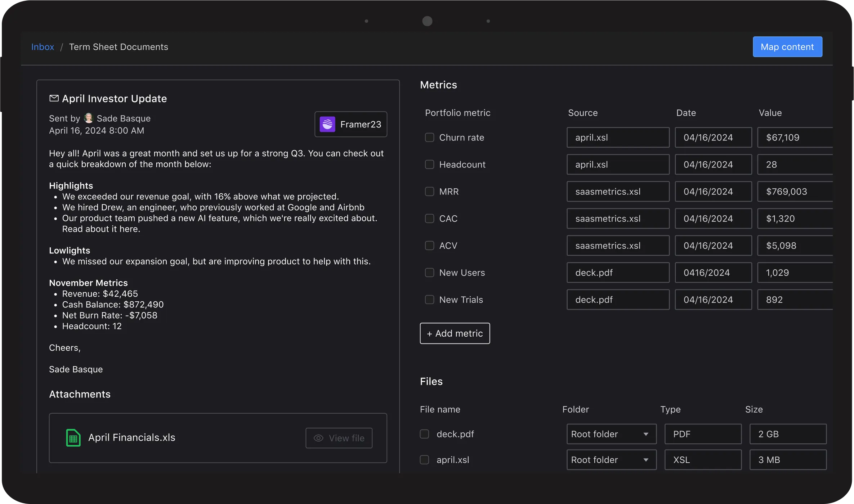Click the envelope icon beside April Investor Update
This screenshot has height=504, width=854.
coord(54,98)
